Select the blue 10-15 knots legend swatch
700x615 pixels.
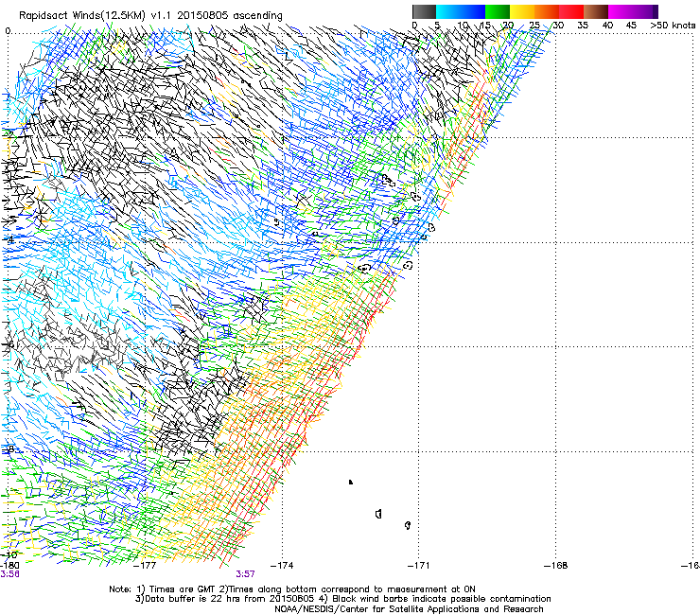click(x=473, y=11)
